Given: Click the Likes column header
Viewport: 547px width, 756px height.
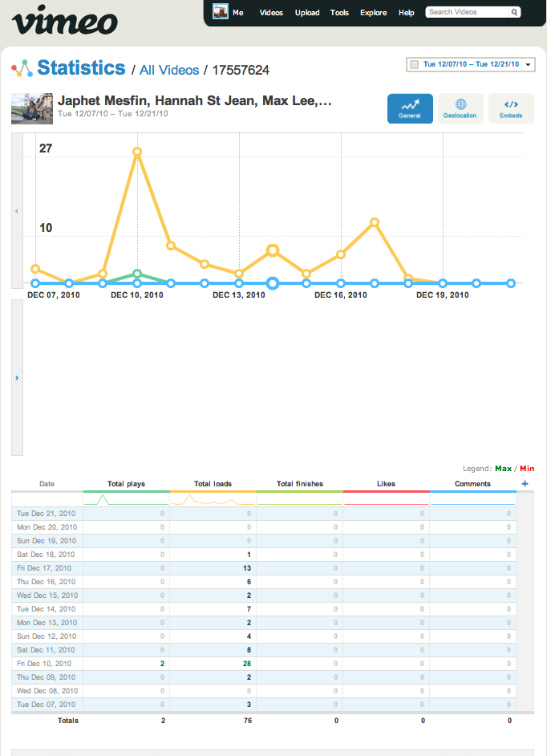Looking at the screenshot, I should 386,484.
